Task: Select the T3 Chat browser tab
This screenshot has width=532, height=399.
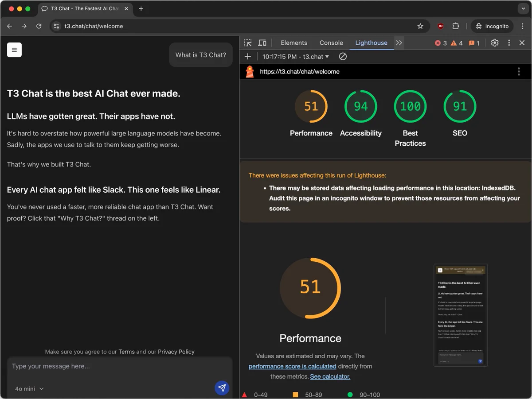Action: pos(84,8)
